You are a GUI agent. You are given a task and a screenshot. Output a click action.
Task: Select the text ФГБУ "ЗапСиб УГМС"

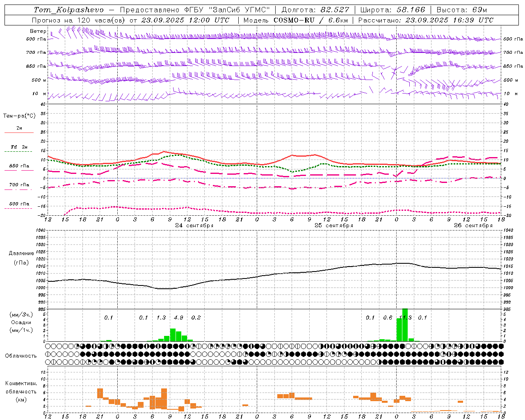(227, 10)
